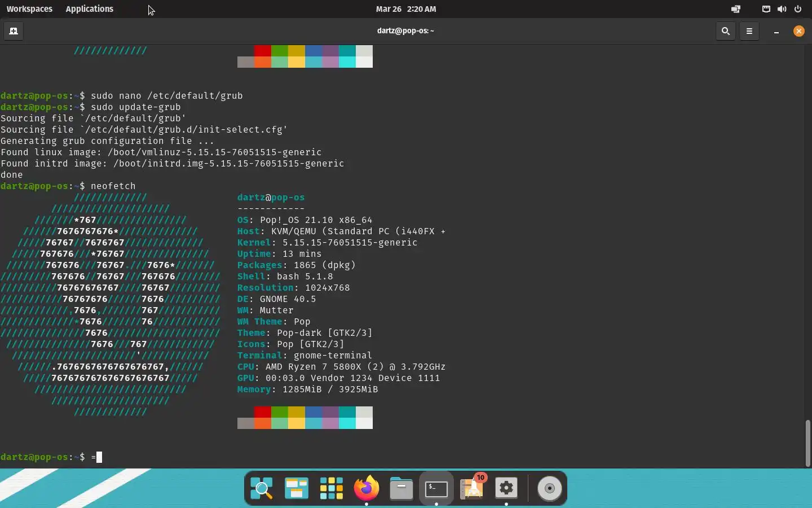
Task: Launch Firefox from the dock
Action: tap(367, 488)
